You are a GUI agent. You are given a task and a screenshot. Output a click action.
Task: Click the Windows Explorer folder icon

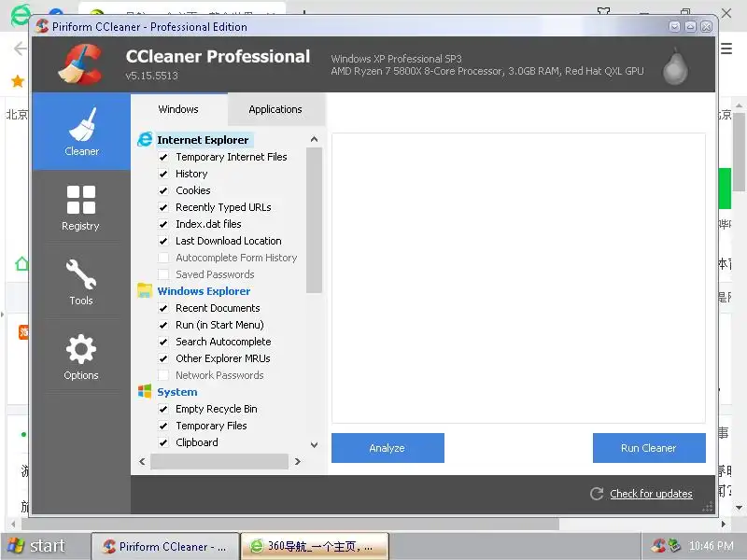tap(145, 290)
